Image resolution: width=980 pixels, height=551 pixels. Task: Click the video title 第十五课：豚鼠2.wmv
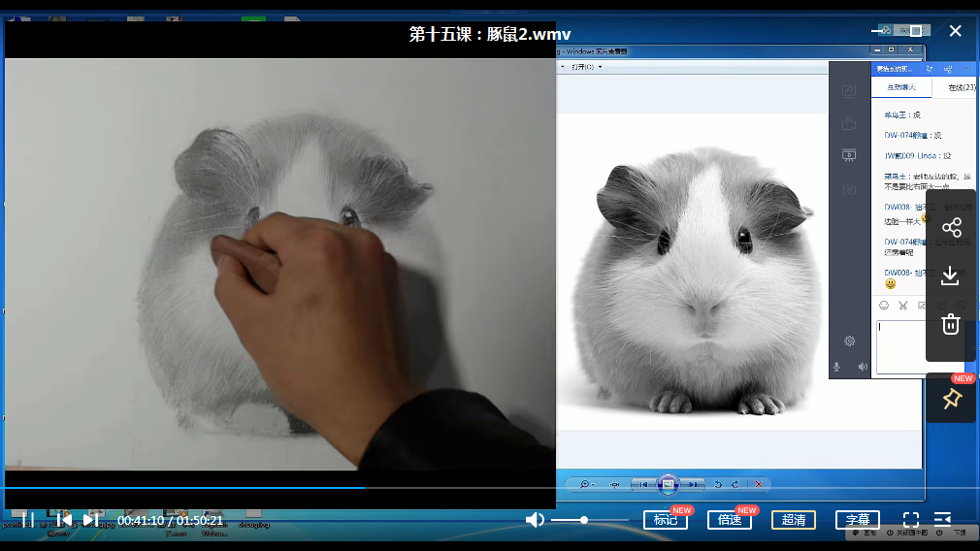click(x=490, y=34)
